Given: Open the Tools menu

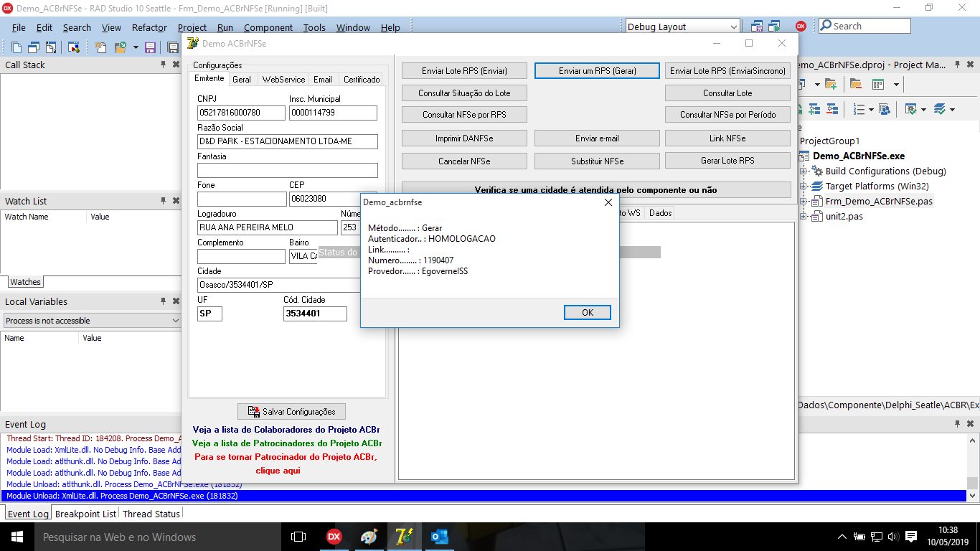Looking at the screenshot, I should 314,27.
